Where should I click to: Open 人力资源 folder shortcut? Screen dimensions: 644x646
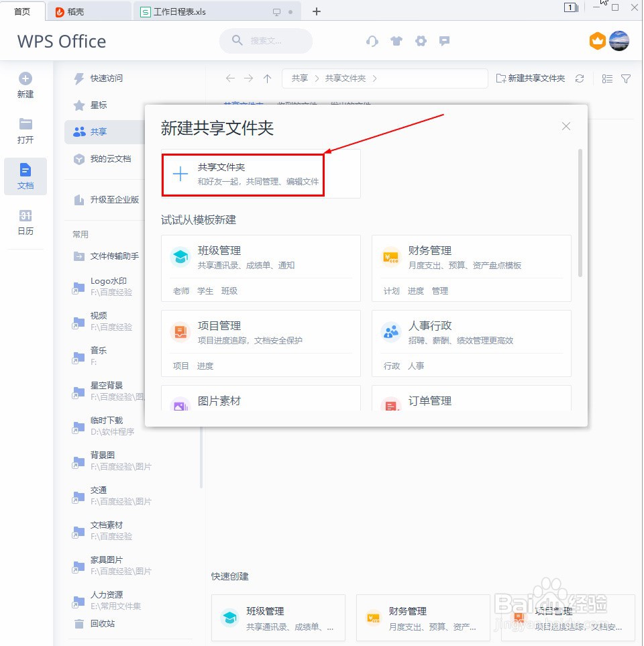(107, 600)
